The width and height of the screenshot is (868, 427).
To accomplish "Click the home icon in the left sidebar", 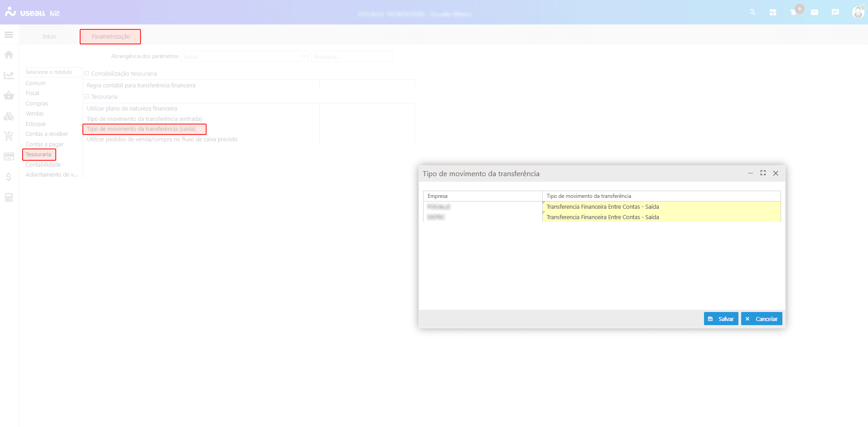I will [9, 55].
